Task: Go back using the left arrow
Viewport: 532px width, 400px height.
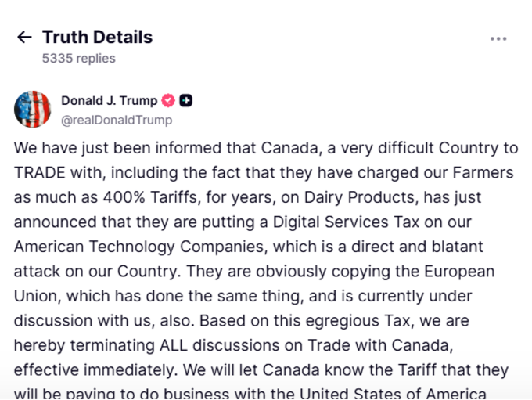Action: click(24, 37)
